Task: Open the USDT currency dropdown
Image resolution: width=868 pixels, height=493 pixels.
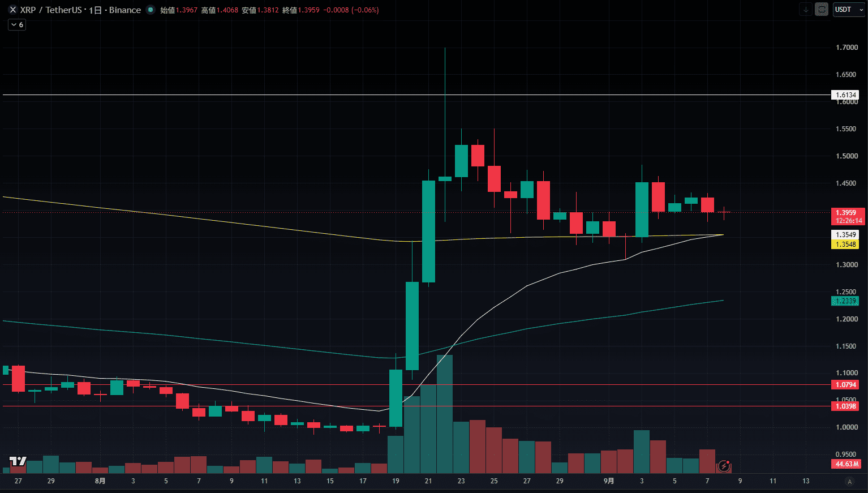Action: [x=848, y=10]
